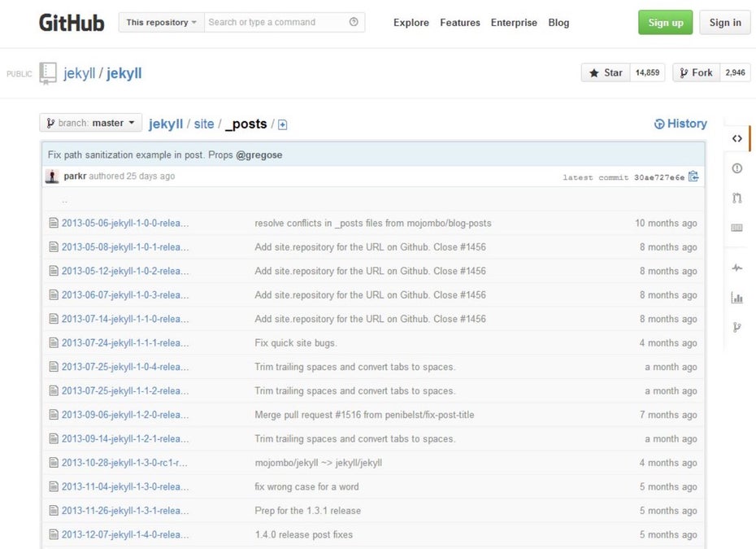Click the search help question-mark icon
Viewport: 756px width, 549px height.
(x=354, y=22)
